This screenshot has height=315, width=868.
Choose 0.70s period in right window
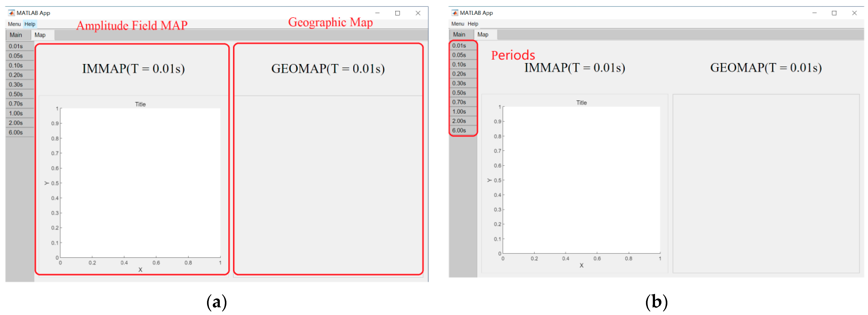[x=459, y=102]
